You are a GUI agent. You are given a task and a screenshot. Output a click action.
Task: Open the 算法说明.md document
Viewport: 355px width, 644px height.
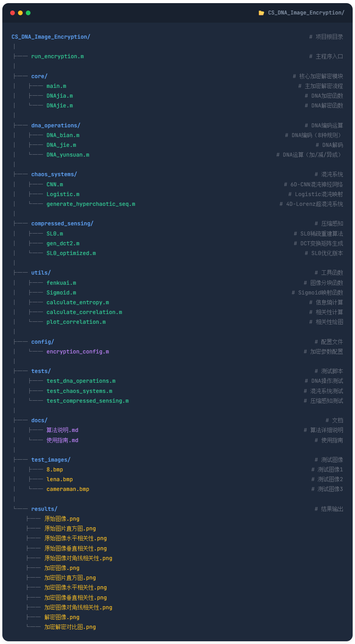62,430
